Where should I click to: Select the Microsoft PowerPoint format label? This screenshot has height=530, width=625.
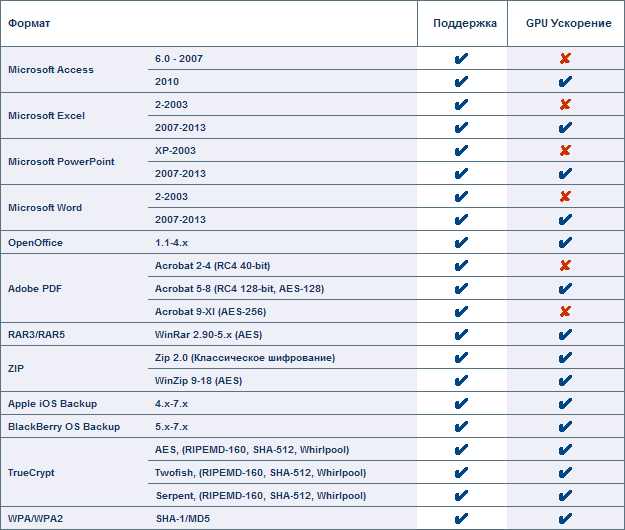(60, 162)
